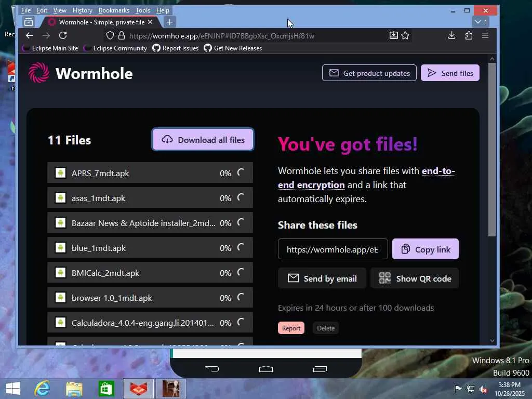Reload the Wormhole page

(63, 35)
